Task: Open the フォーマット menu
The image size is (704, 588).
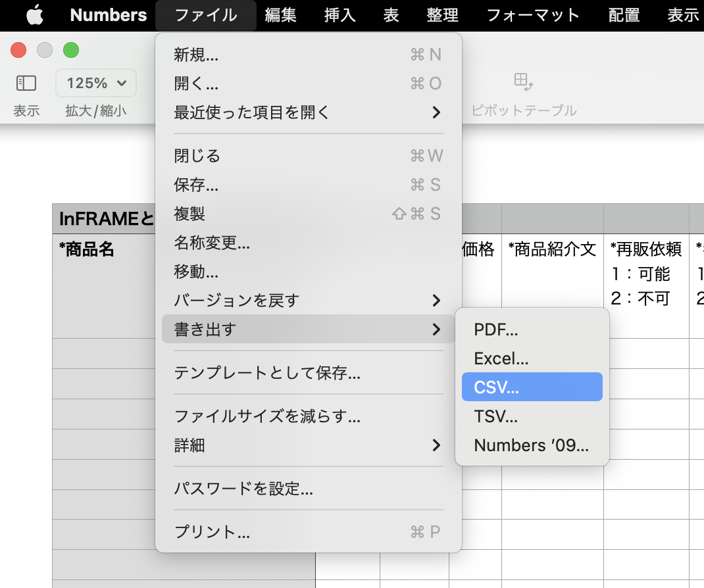Action: pos(533,15)
